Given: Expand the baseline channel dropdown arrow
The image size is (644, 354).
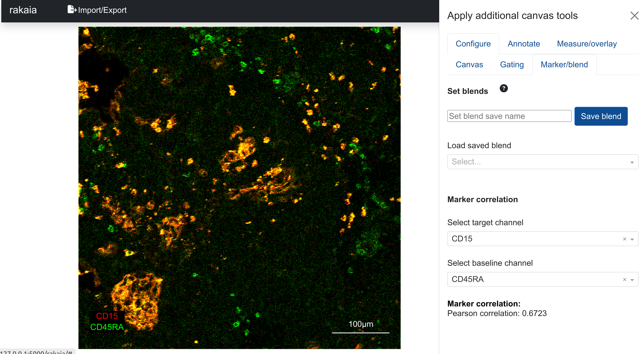Looking at the screenshot, I should coord(632,280).
